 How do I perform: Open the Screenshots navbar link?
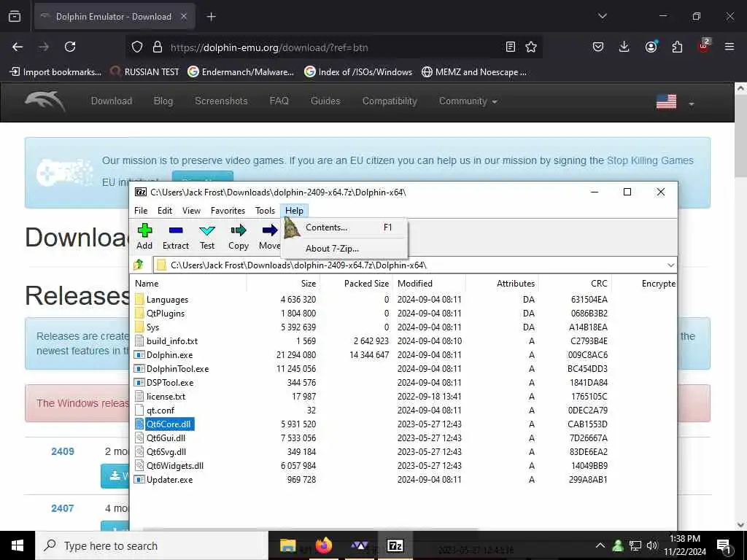pyautogui.click(x=221, y=101)
